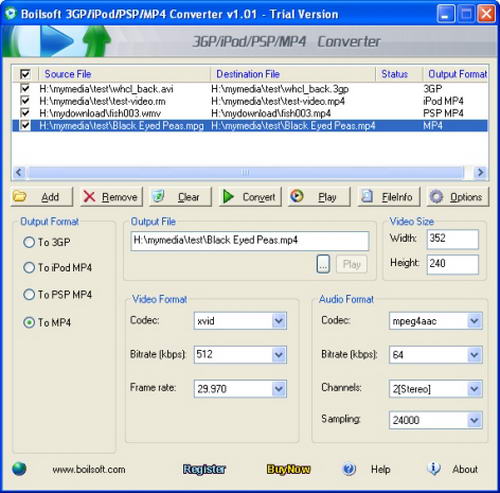Start conversion with green Convert arrow
This screenshot has height=493, width=500.
[x=250, y=197]
